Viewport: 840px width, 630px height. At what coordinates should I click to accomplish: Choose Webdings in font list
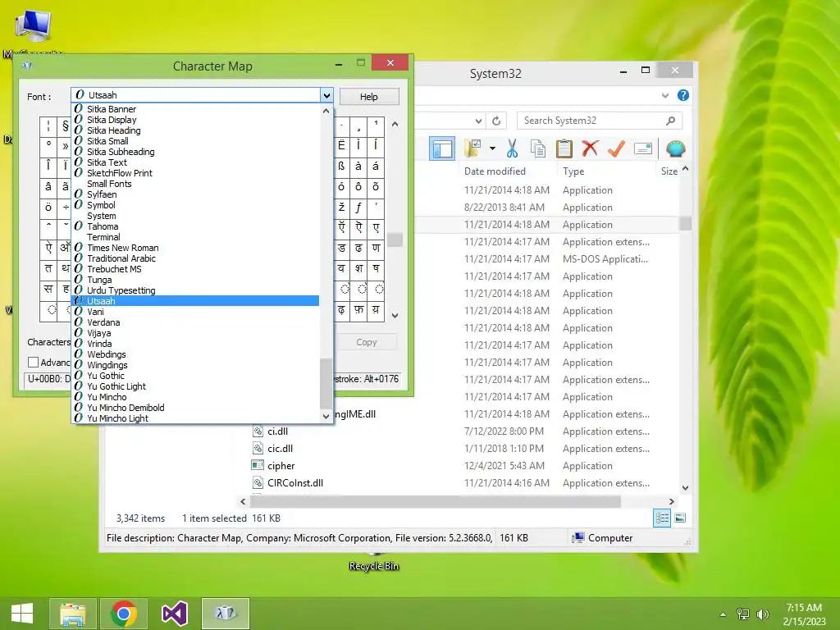coord(106,354)
